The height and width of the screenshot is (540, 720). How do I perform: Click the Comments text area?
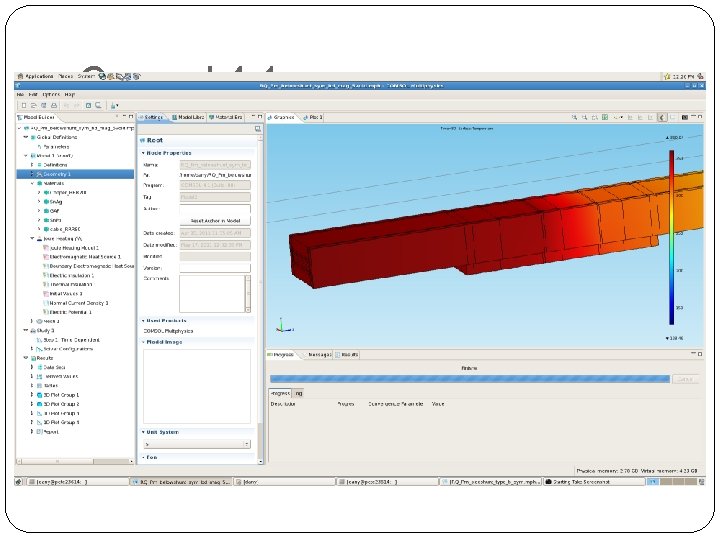[213, 293]
